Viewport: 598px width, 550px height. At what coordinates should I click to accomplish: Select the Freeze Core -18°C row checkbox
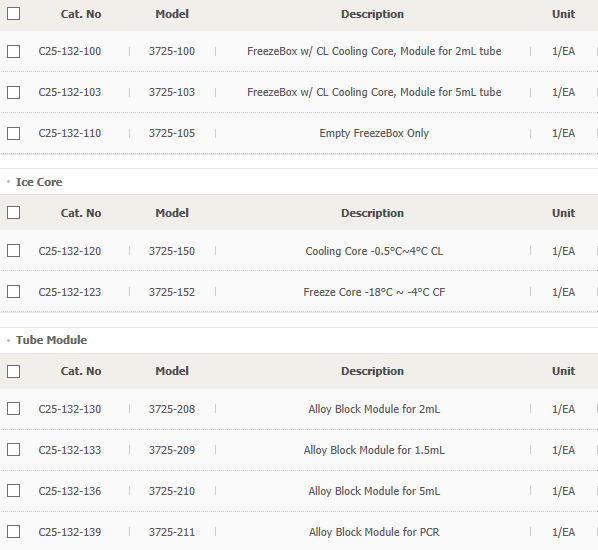(13, 292)
